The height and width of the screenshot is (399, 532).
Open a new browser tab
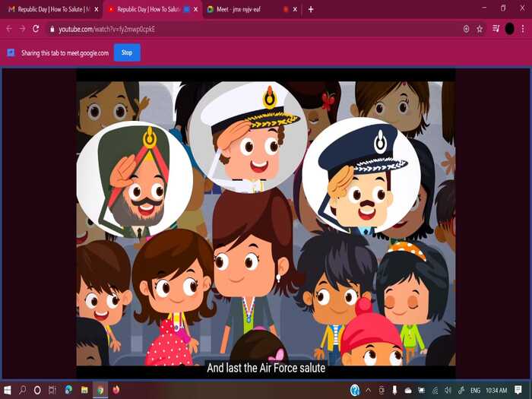311,9
